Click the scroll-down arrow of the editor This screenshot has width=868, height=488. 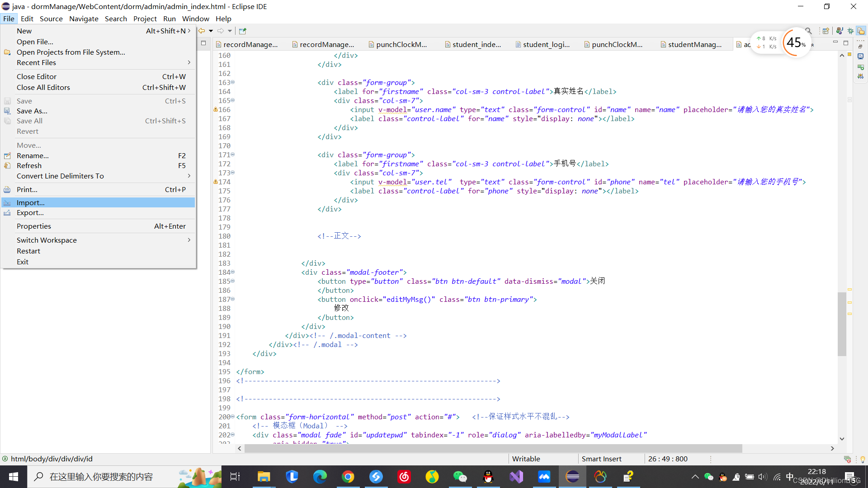coord(842,439)
